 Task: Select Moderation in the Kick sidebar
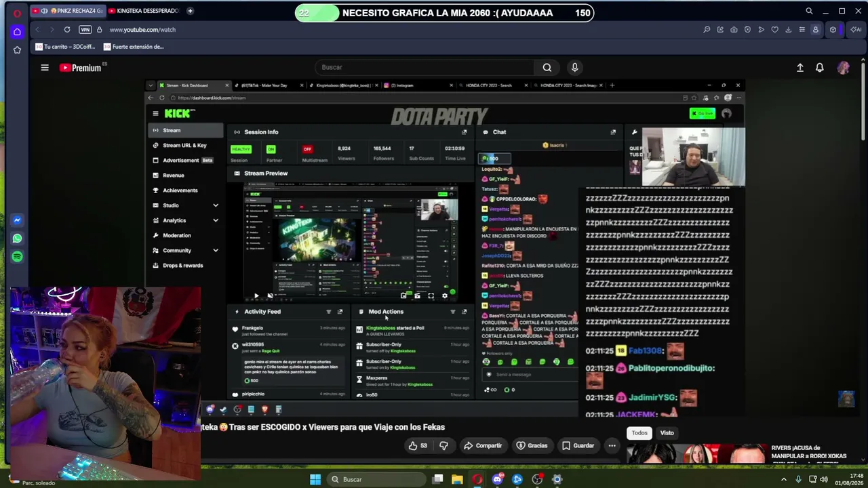pyautogui.click(x=185, y=235)
